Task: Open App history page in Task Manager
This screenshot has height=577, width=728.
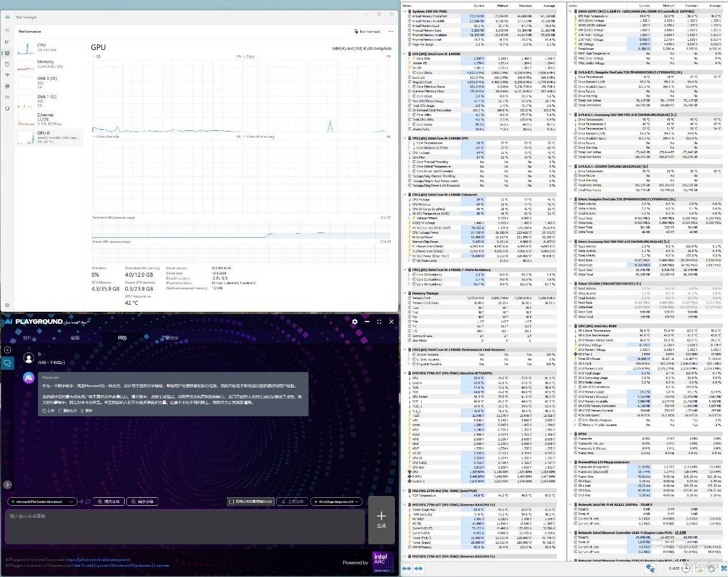Action: pyautogui.click(x=7, y=64)
